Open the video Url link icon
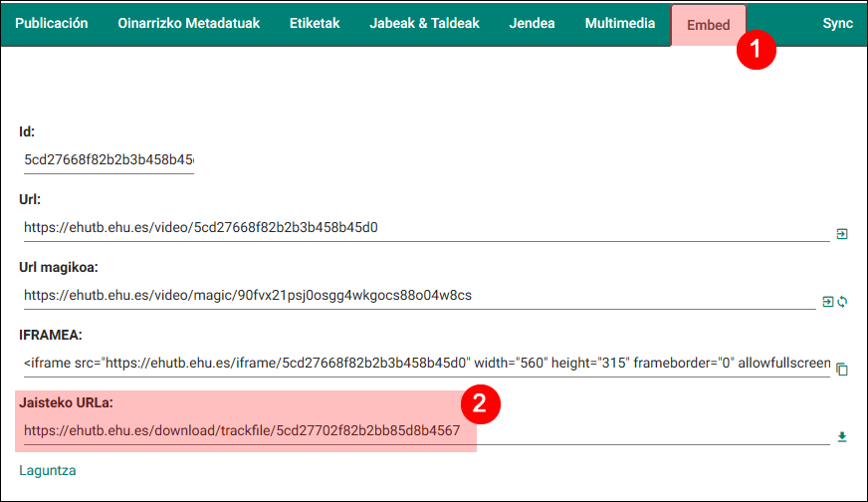This screenshot has height=502, width=868. point(841,234)
